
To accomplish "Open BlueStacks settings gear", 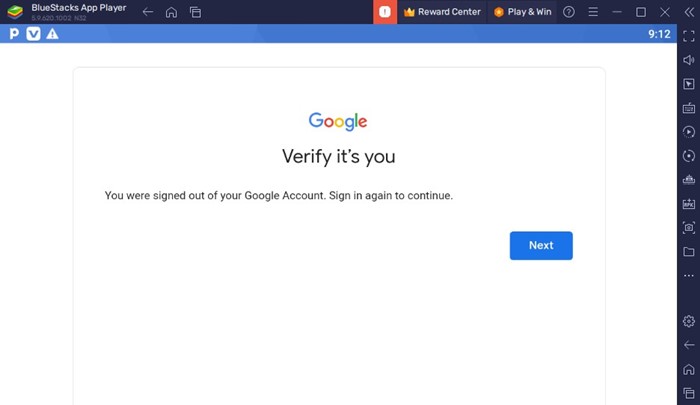I will pyautogui.click(x=689, y=321).
